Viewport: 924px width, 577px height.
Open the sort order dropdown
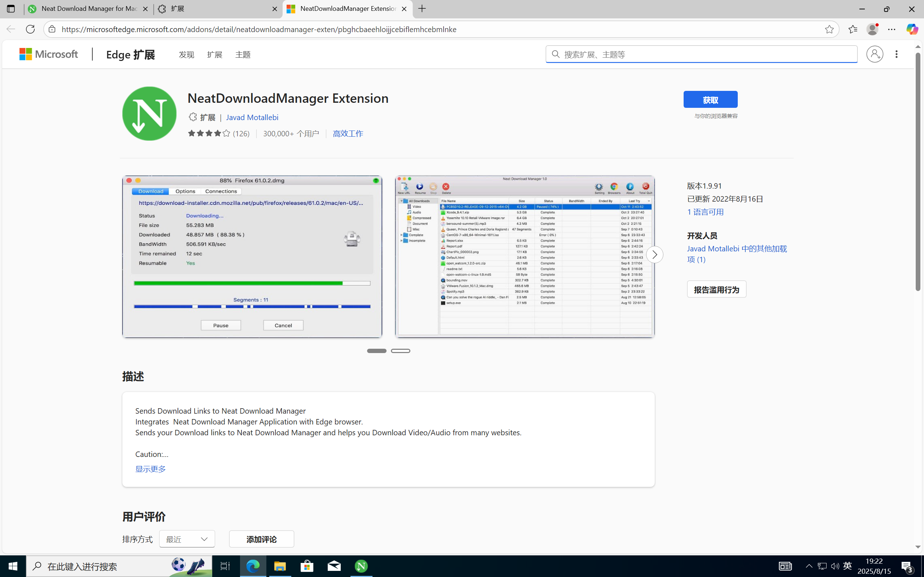coord(187,539)
